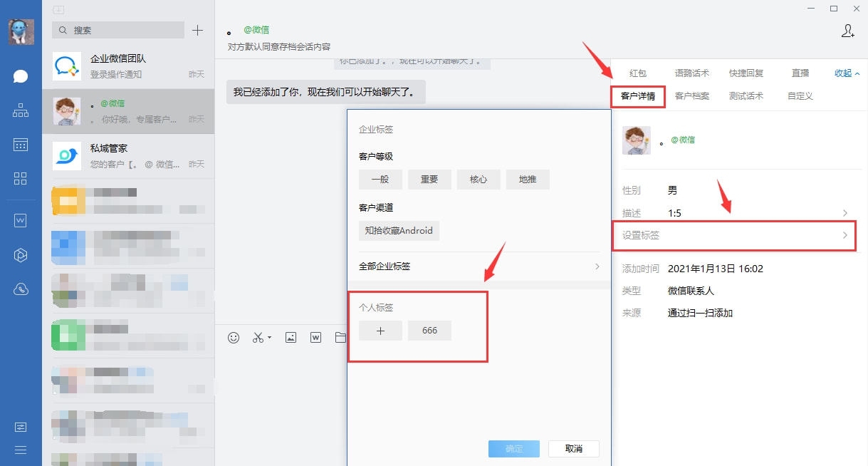Click the W document icon in chat toolbar
The width and height of the screenshot is (868, 466).
(x=315, y=338)
